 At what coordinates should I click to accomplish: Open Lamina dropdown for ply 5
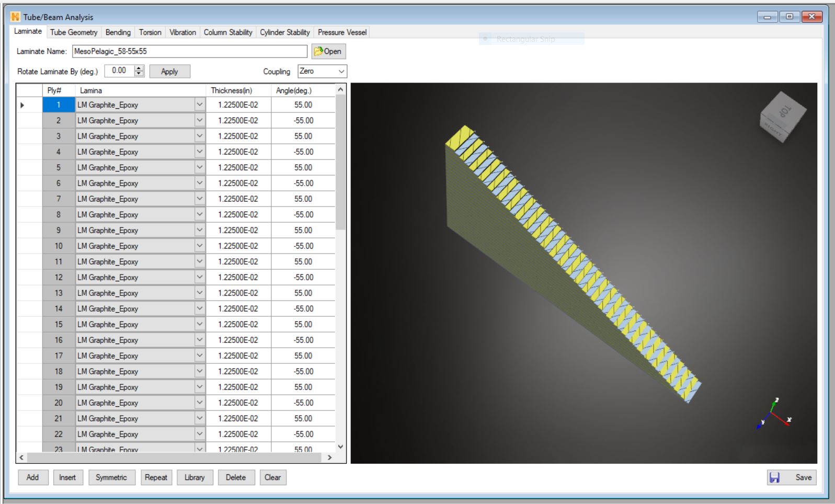200,168
